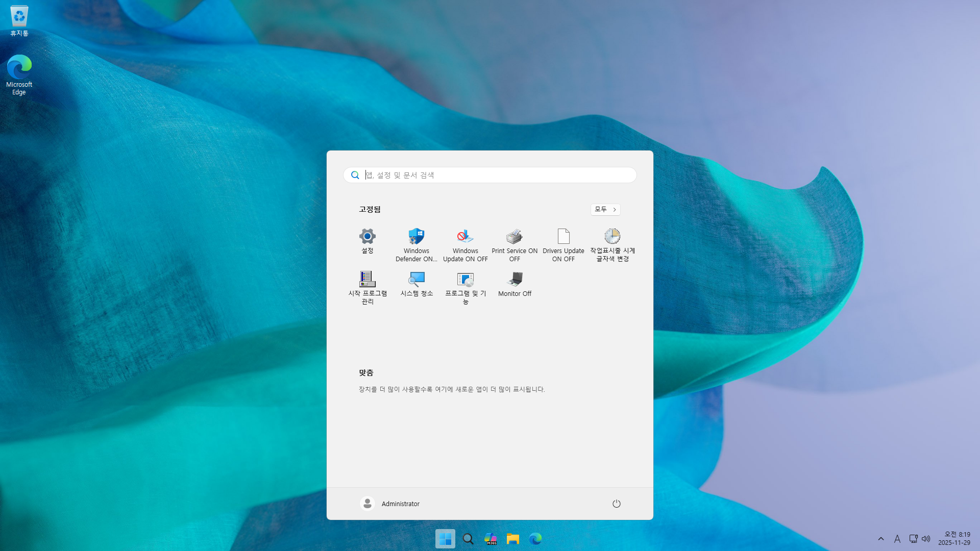
Task: Click the Start menu search field
Action: click(490, 175)
